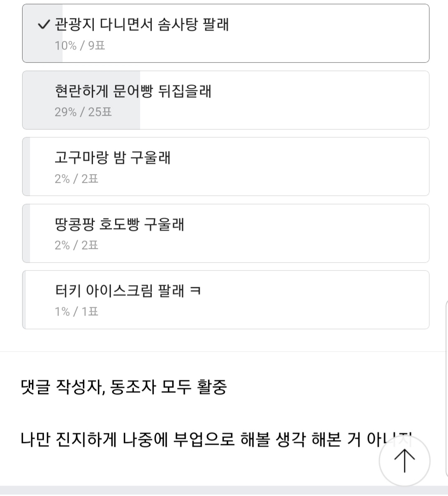448x496 pixels.
Task: Click the 10% / 9표 vote result
Action: pos(80,46)
